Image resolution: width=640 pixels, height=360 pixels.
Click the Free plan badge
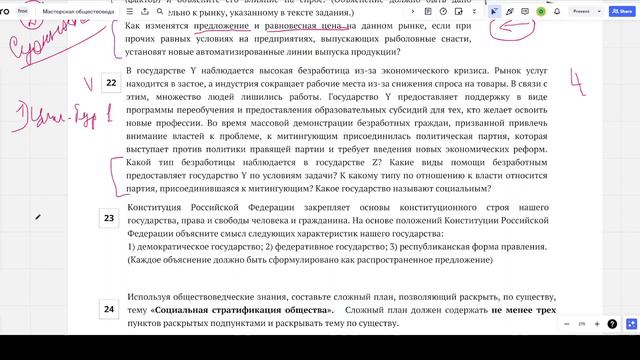(23, 11)
